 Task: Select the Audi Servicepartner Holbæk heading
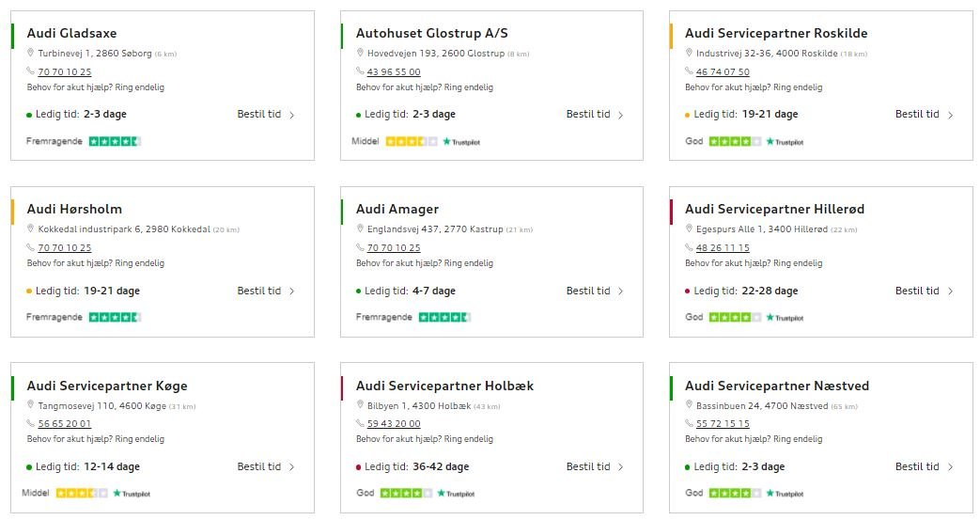tap(445, 386)
